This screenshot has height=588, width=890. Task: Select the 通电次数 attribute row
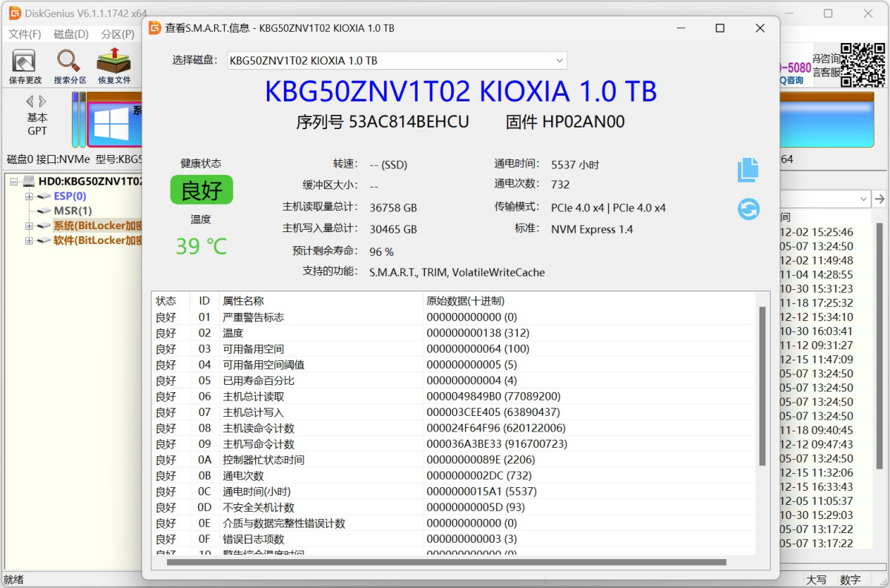coord(243,475)
